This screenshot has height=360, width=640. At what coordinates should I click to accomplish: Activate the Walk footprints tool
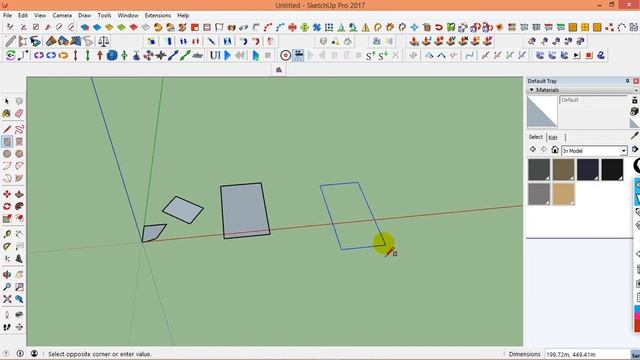(7, 327)
